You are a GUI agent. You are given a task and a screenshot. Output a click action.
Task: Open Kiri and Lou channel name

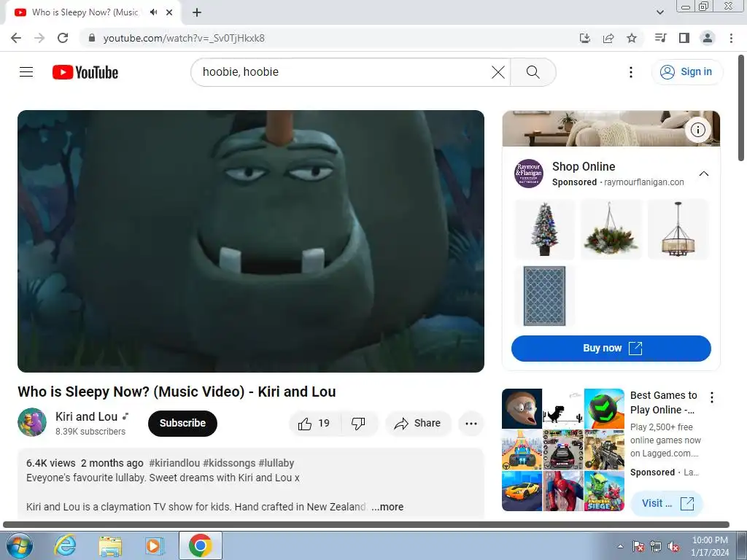[x=86, y=416]
